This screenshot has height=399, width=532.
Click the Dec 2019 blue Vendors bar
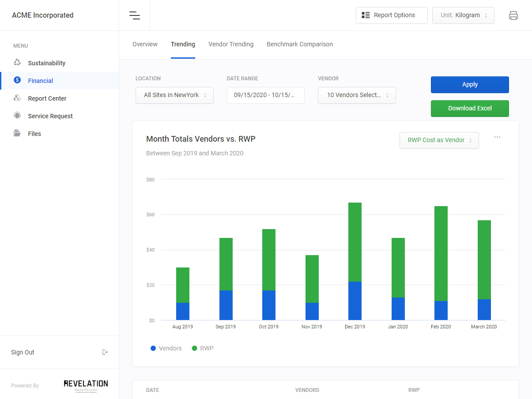pyautogui.click(x=355, y=301)
